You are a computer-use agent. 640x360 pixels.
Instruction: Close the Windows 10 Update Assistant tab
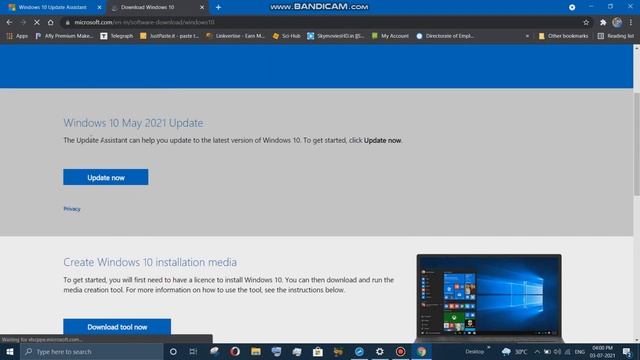[99, 7]
